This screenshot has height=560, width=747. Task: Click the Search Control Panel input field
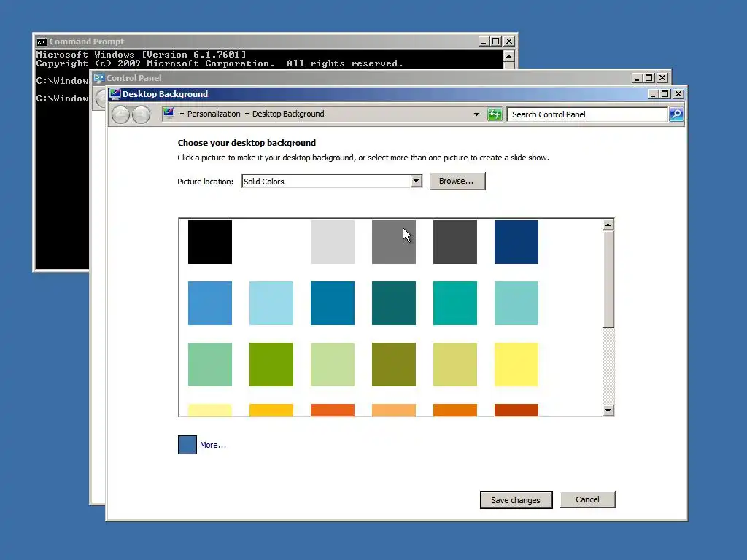(587, 114)
